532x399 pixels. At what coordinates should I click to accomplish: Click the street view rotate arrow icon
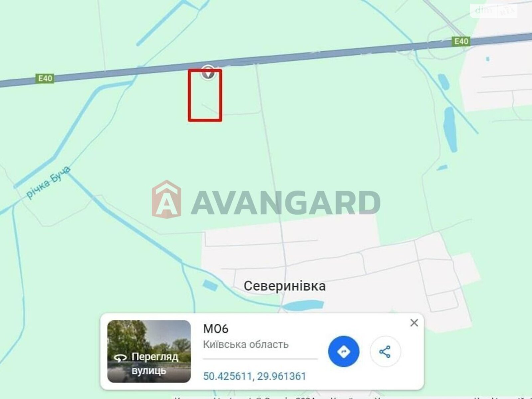(120, 358)
